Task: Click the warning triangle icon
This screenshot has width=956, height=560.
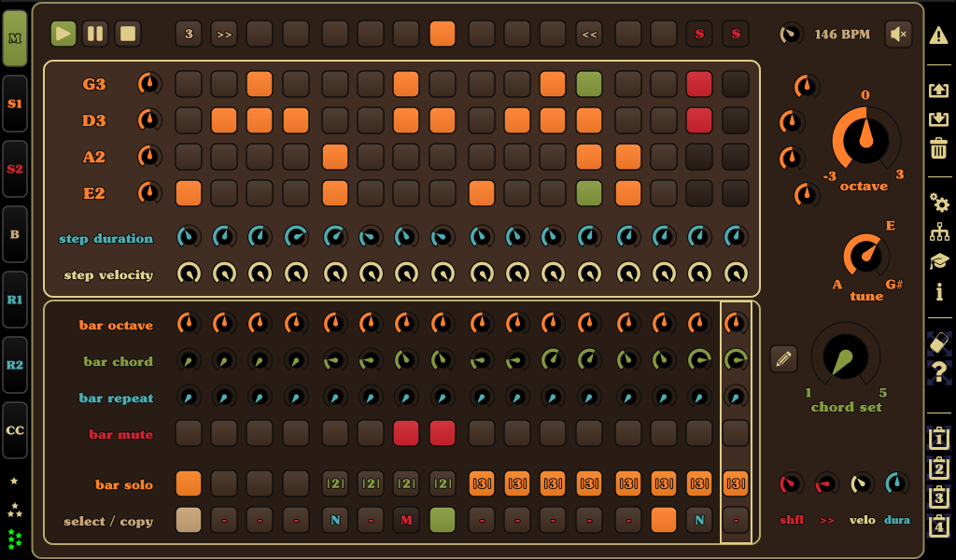Action: (939, 36)
